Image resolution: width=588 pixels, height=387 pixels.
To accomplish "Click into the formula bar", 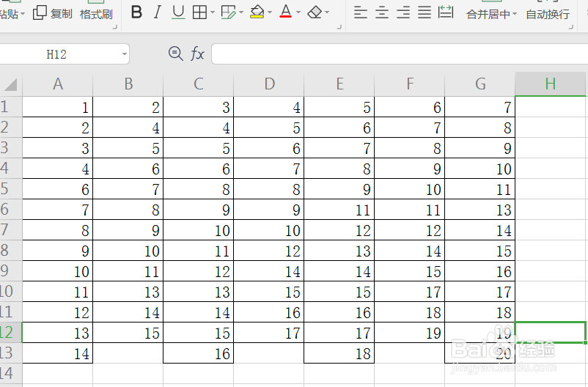I will click(x=400, y=54).
